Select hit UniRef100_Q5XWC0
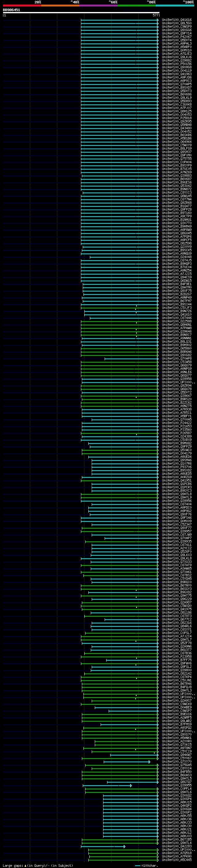 tap(177, 450)
